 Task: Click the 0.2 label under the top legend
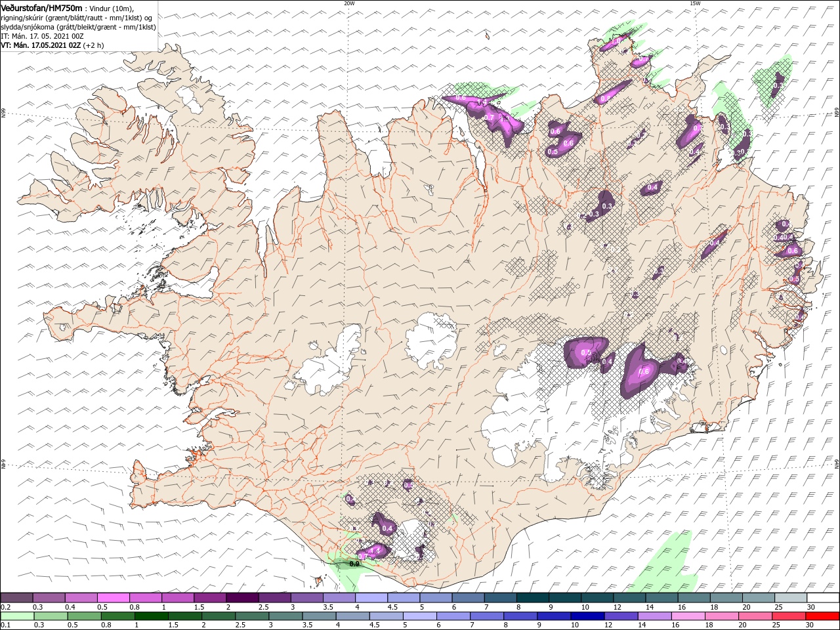(6, 607)
